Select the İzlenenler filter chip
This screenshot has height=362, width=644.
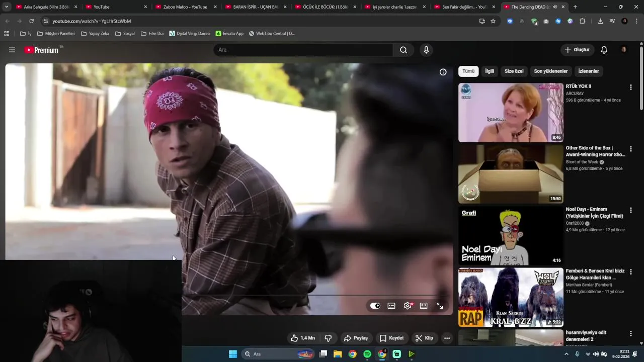(589, 71)
